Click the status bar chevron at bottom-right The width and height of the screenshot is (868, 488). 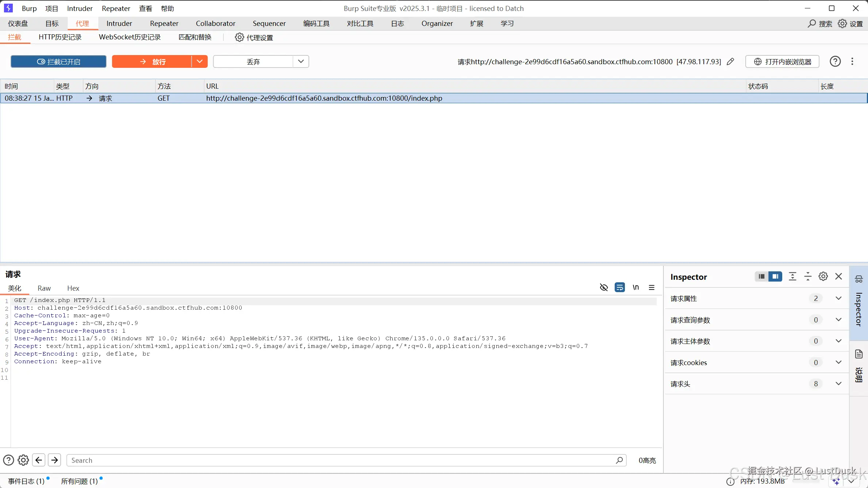[852, 482]
